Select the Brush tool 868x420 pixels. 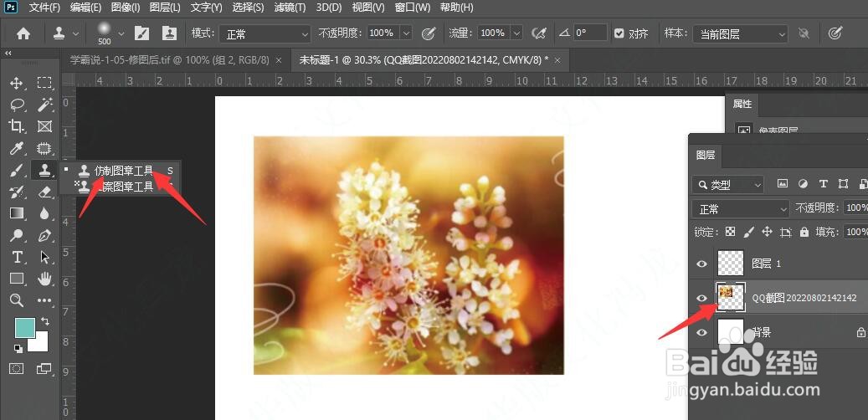click(x=17, y=171)
